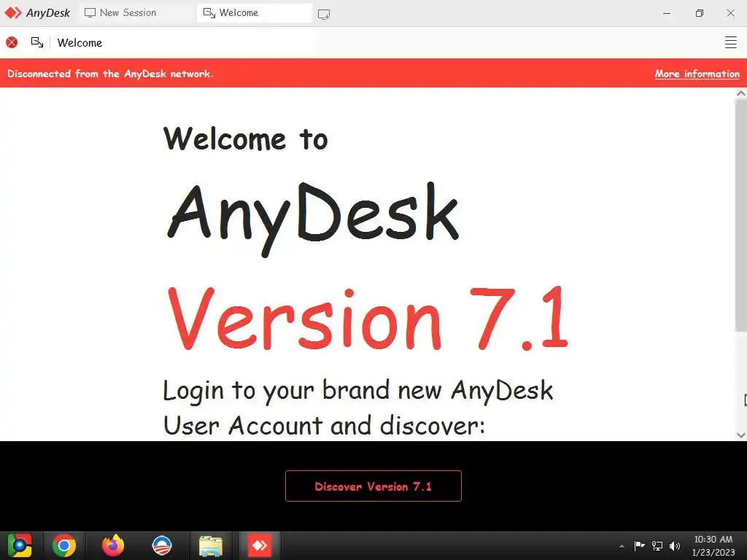Restore down the AnyDesk window
This screenshot has width=747, height=560.
699,13
